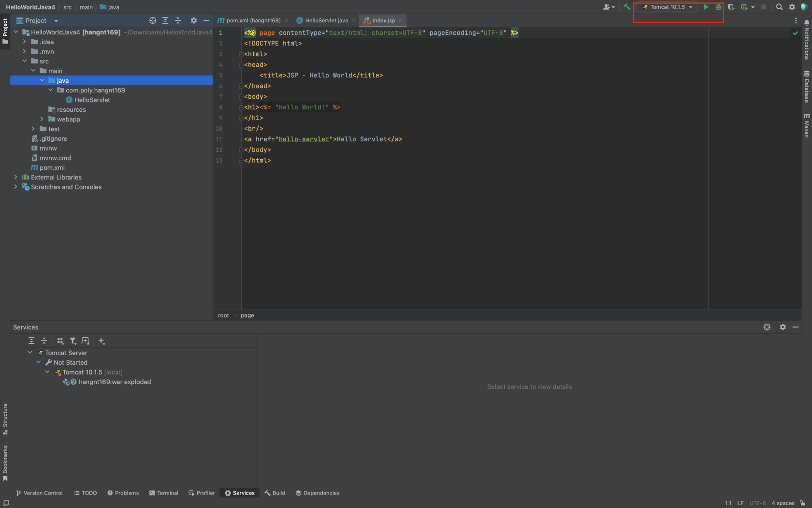Open IDE settings gear in top toolbar
The image size is (812, 508).
point(792,7)
